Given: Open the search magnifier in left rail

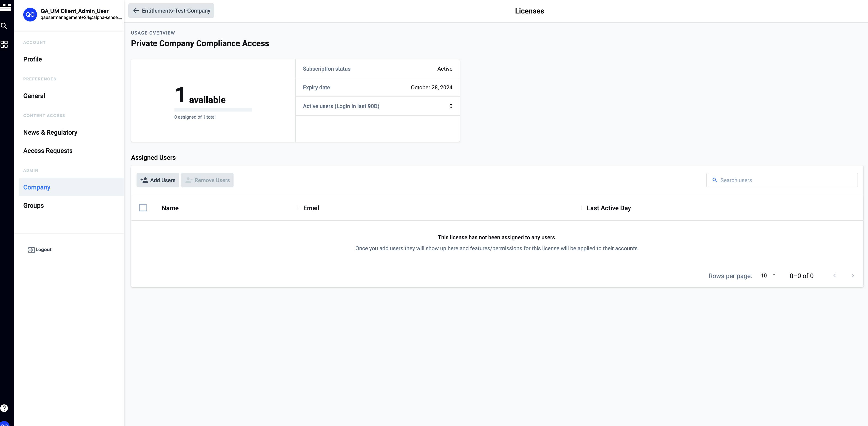Looking at the screenshot, I should (4, 26).
